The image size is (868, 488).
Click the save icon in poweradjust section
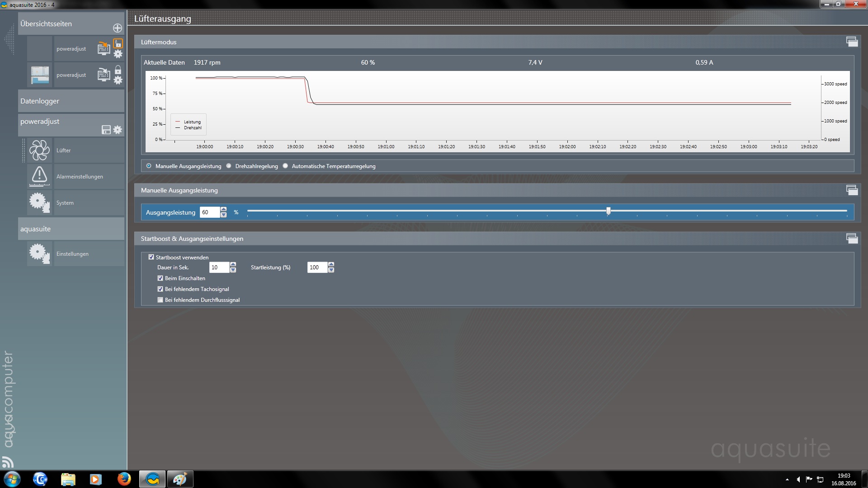(106, 130)
